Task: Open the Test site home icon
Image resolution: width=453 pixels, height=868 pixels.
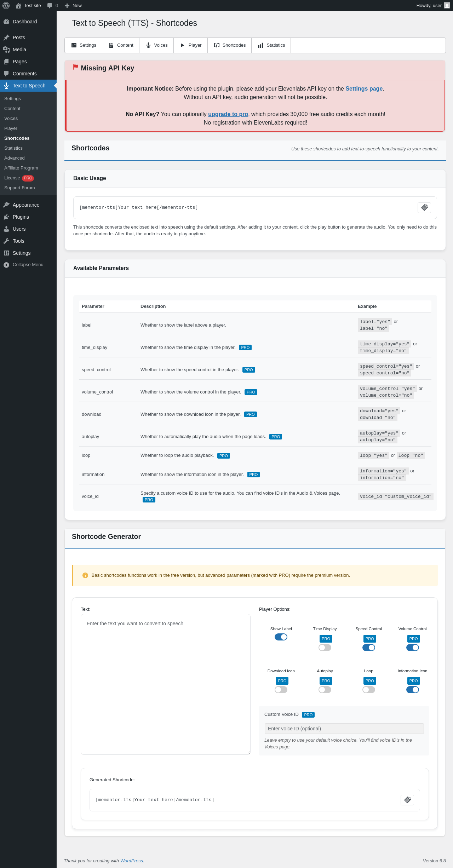Action: point(18,6)
